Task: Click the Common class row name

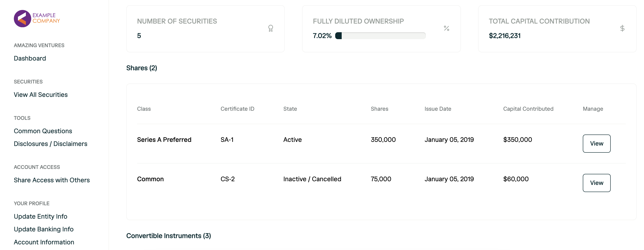Action: coord(150,179)
